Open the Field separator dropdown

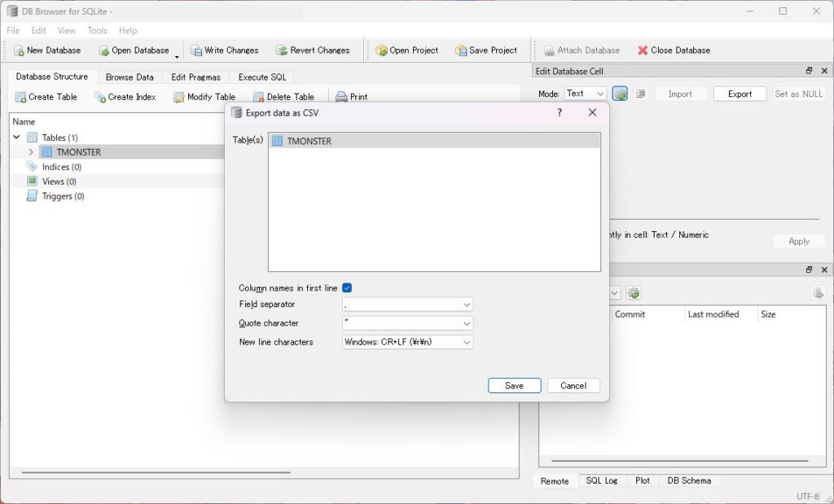(x=407, y=305)
